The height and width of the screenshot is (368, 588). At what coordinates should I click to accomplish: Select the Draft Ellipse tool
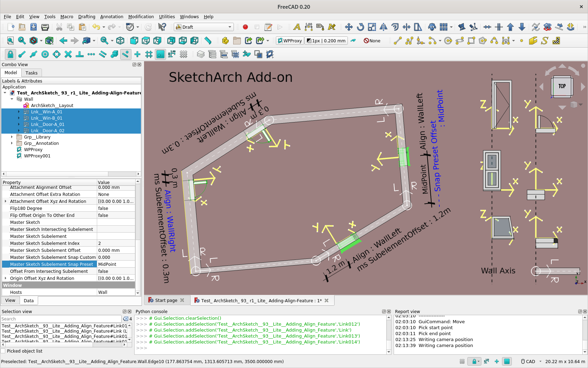point(460,41)
